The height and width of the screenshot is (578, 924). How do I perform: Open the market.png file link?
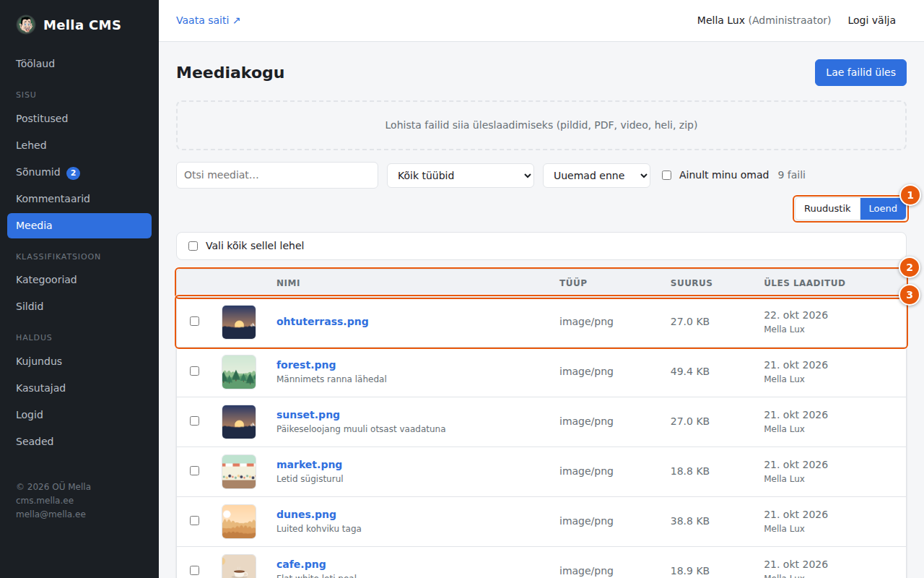point(310,465)
